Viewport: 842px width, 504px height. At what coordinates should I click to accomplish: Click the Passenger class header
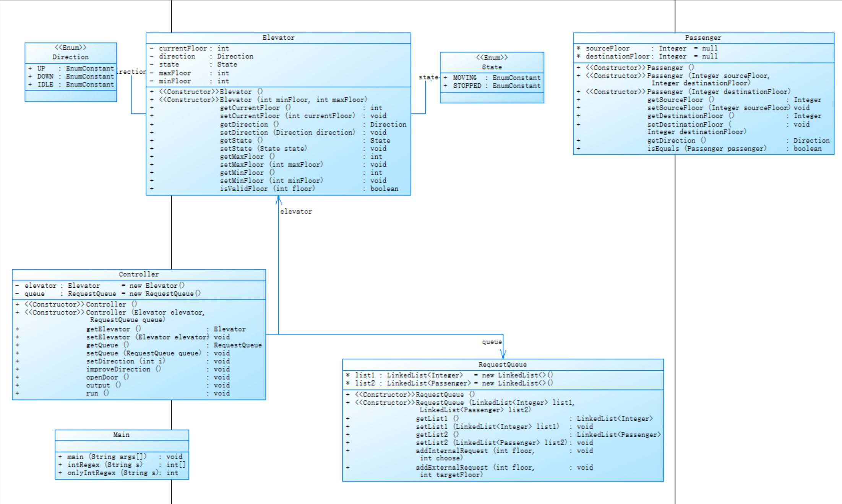tap(703, 38)
